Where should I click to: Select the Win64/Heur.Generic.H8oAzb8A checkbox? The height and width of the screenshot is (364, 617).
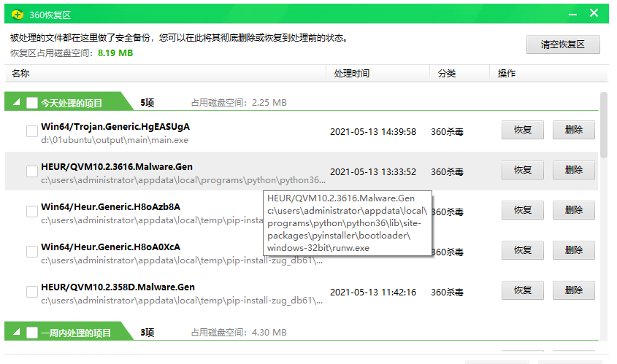pos(32,212)
